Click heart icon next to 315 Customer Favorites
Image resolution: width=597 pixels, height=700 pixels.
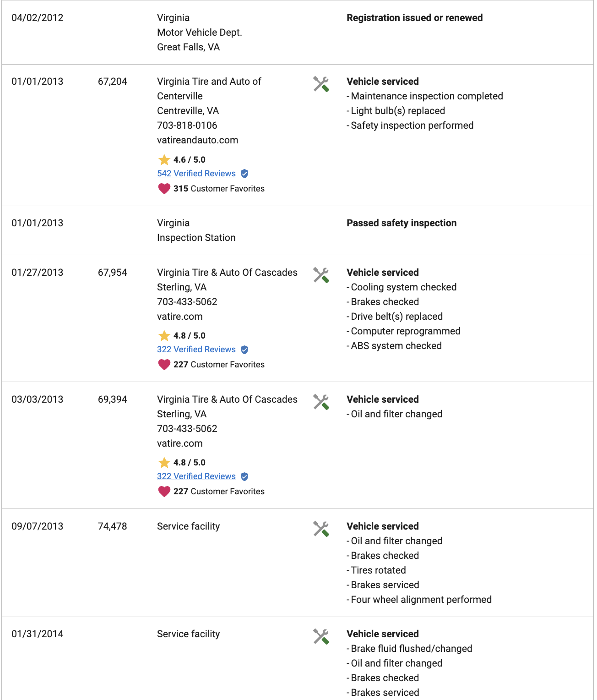[x=164, y=189]
